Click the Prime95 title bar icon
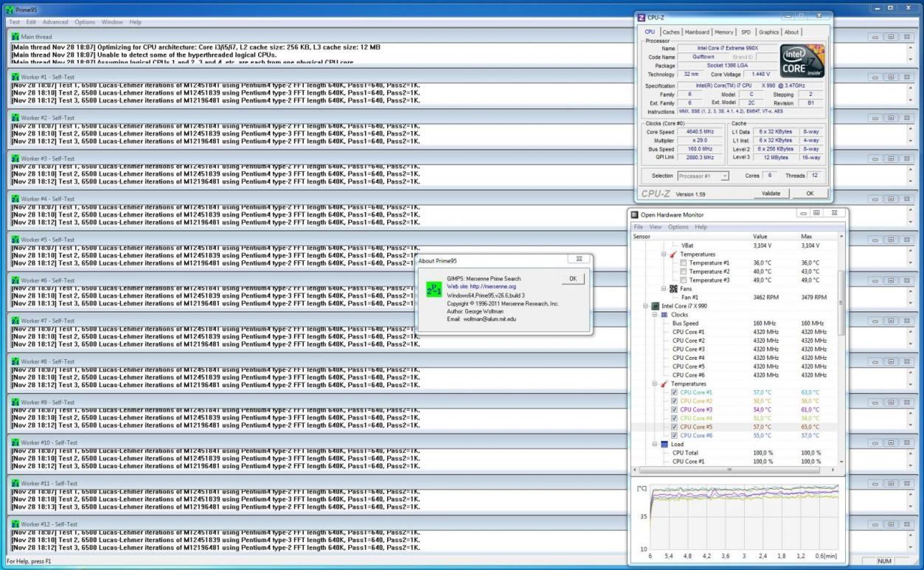Screen dimensions: 924x570 pos(10,10)
